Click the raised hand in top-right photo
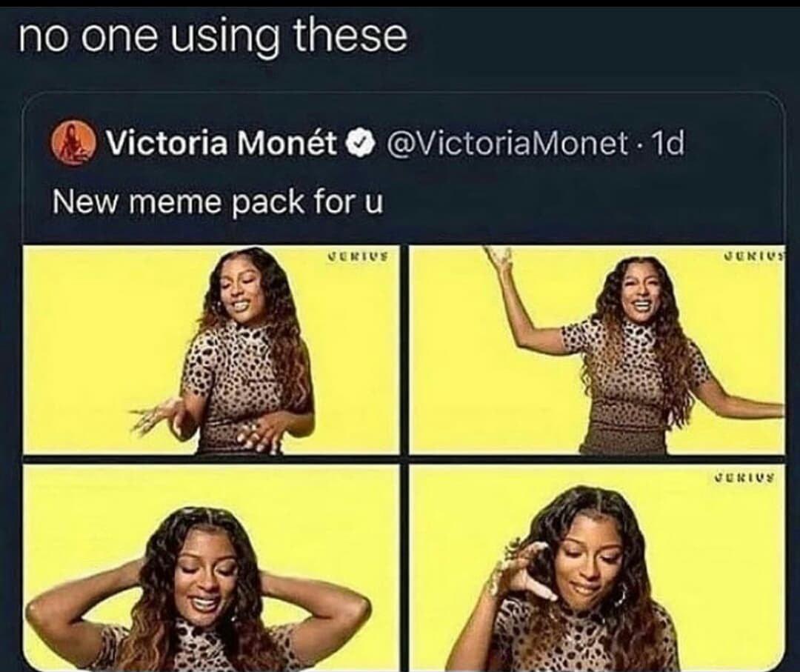The image size is (800, 672). point(499,260)
